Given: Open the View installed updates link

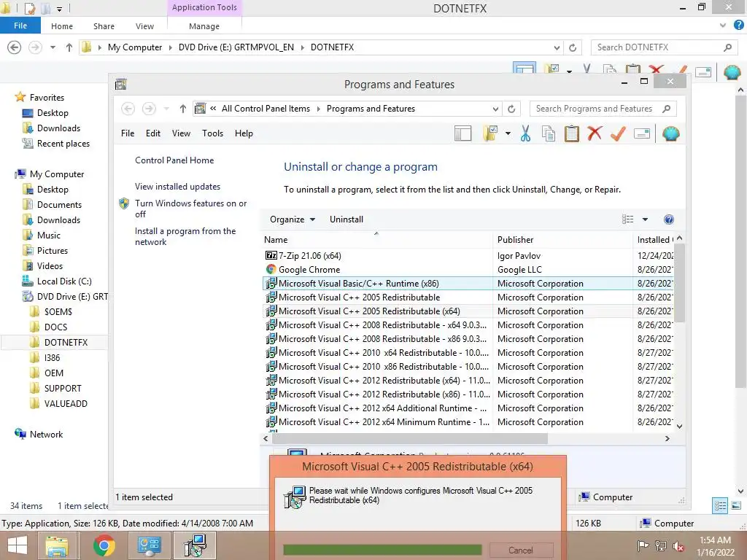Looking at the screenshot, I should click(x=177, y=187).
